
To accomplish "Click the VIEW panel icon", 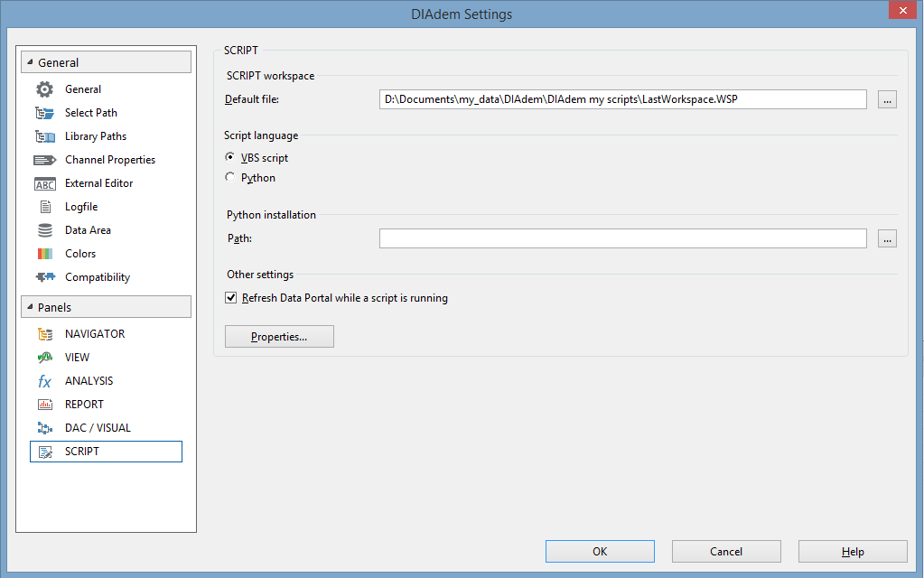I will point(45,358).
